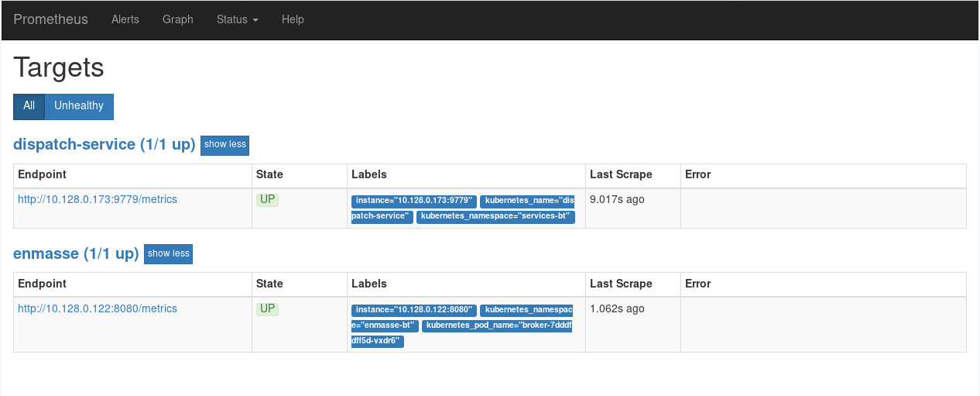Open endpoint http://10.128.0.173:9779/metrics
The width and height of the screenshot is (980, 396).
[98, 199]
